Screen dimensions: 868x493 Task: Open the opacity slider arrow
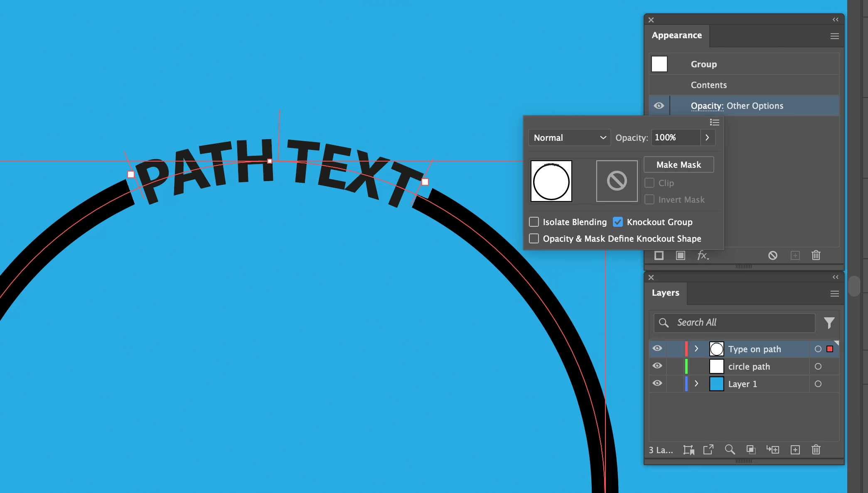coord(707,137)
